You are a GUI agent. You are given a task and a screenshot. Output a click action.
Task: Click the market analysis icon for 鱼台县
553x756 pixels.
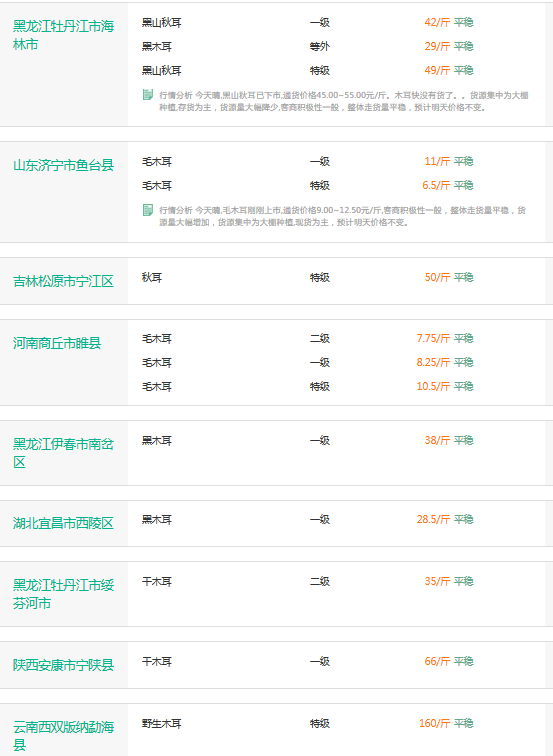(x=148, y=210)
